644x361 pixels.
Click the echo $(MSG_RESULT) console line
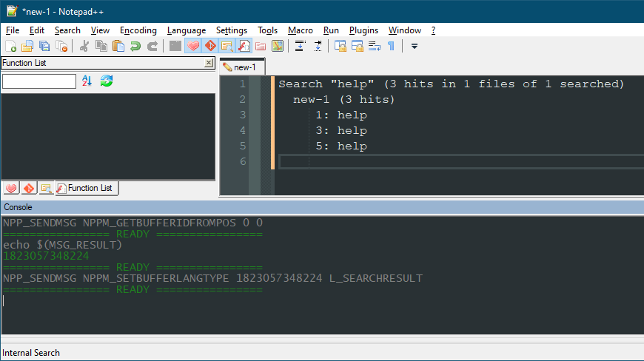tap(62, 245)
